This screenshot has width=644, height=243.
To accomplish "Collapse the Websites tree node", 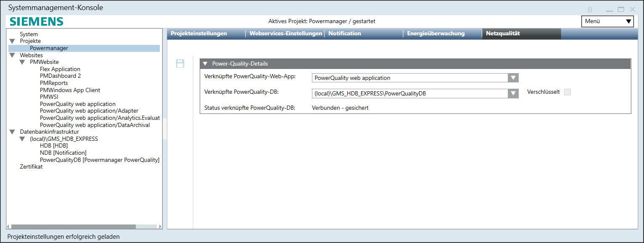I will 12,55.
